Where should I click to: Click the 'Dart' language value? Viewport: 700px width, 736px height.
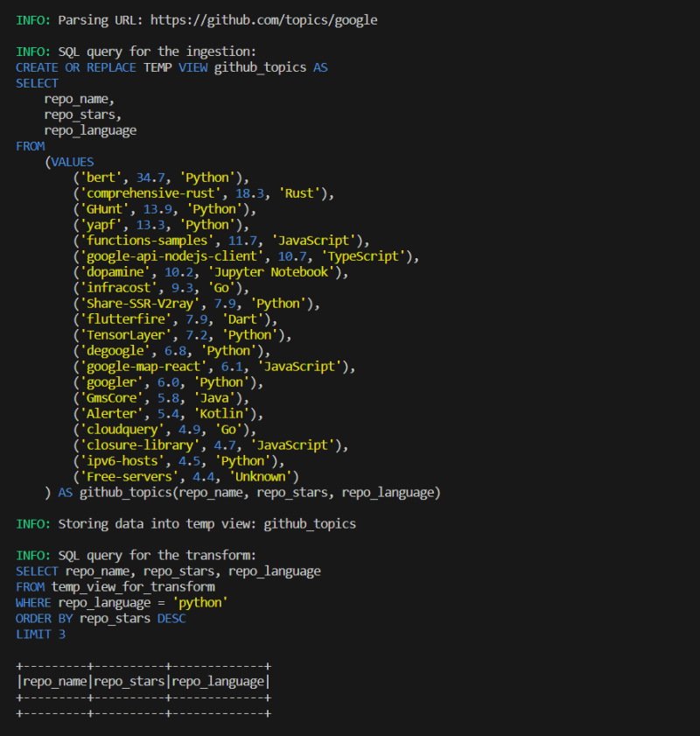point(242,319)
